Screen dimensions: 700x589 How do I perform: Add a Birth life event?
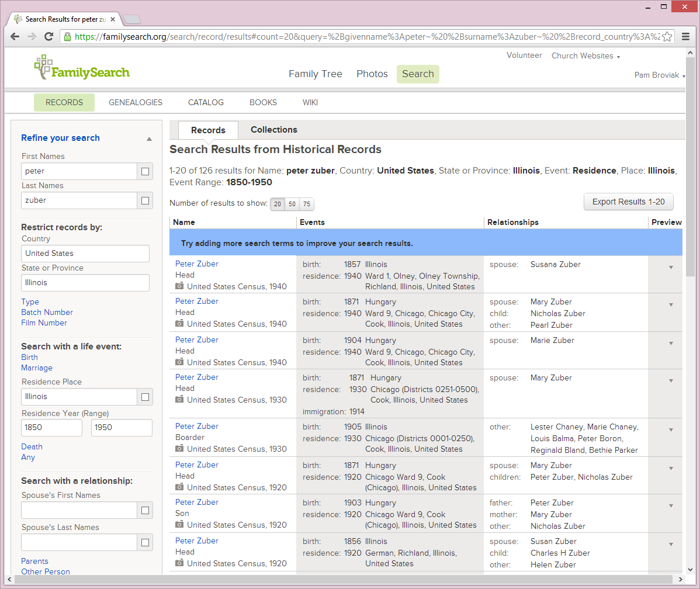pyautogui.click(x=29, y=357)
